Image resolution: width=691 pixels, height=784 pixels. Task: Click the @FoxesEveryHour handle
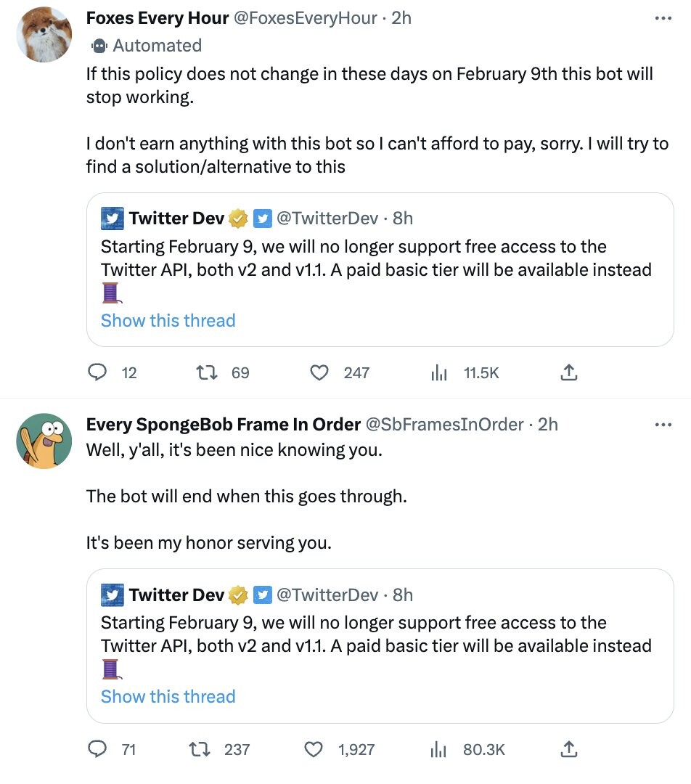(x=304, y=18)
